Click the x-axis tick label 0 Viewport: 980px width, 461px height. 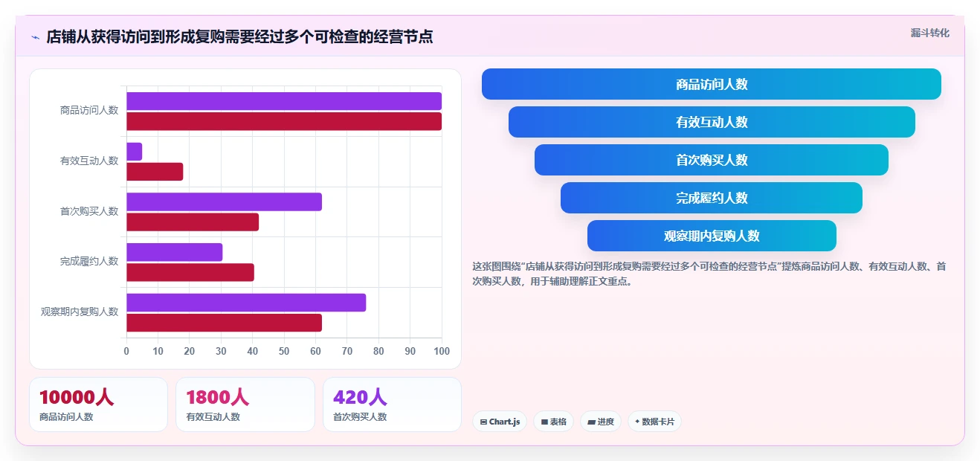tap(126, 351)
